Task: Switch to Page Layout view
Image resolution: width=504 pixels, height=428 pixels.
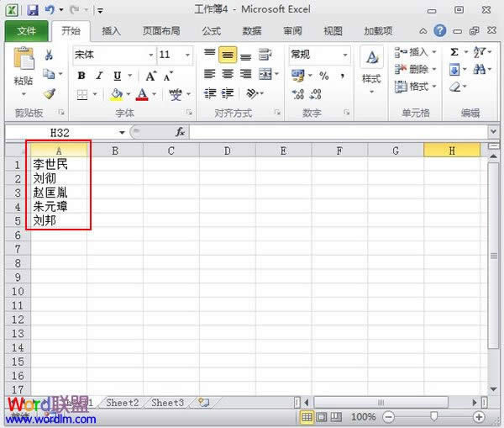Action: click(321, 417)
